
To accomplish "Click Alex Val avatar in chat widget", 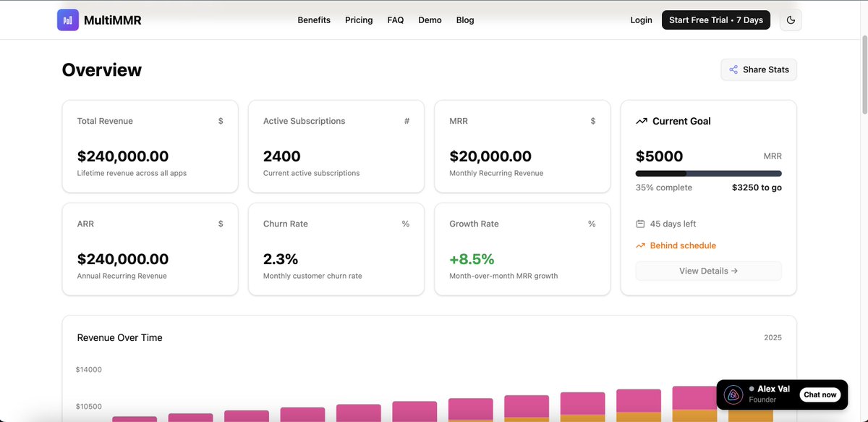I will click(733, 394).
